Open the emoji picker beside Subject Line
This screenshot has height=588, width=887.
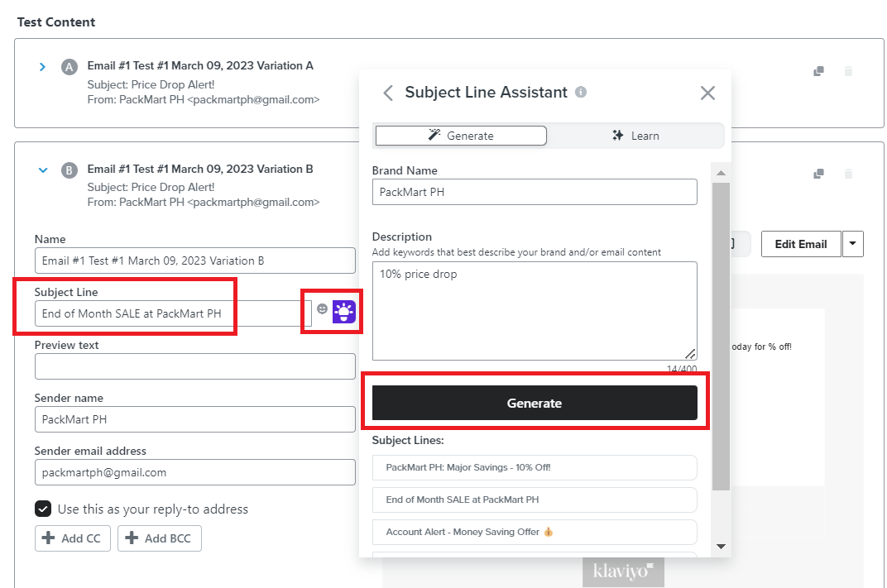click(x=322, y=308)
